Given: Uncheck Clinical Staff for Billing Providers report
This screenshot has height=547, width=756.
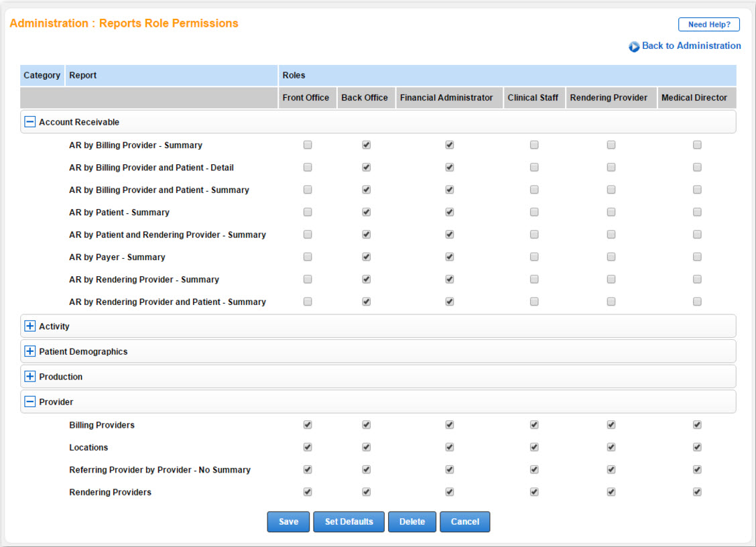Looking at the screenshot, I should coord(534,424).
